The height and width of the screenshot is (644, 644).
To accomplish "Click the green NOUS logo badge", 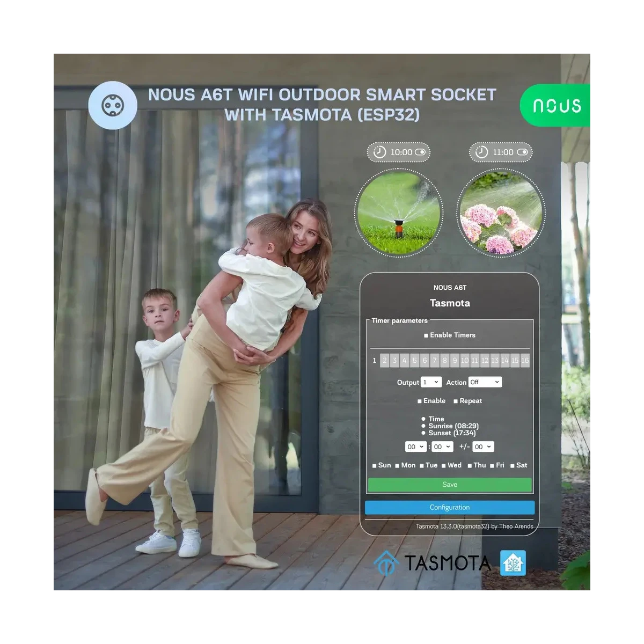I will click(555, 105).
